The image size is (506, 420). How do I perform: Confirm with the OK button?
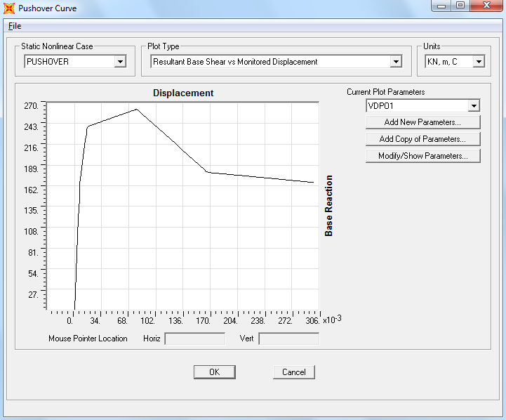(215, 372)
